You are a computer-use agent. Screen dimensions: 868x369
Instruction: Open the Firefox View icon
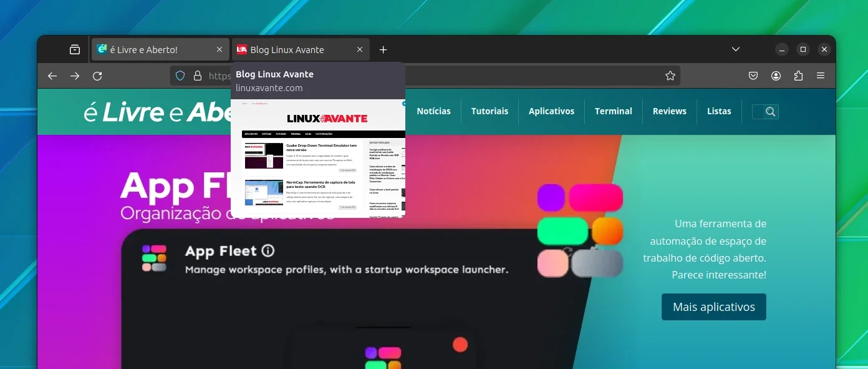tap(75, 49)
